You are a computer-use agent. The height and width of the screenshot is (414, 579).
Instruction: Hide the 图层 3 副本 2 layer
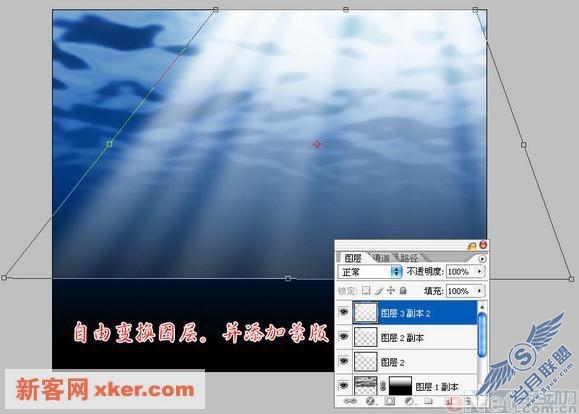click(344, 312)
